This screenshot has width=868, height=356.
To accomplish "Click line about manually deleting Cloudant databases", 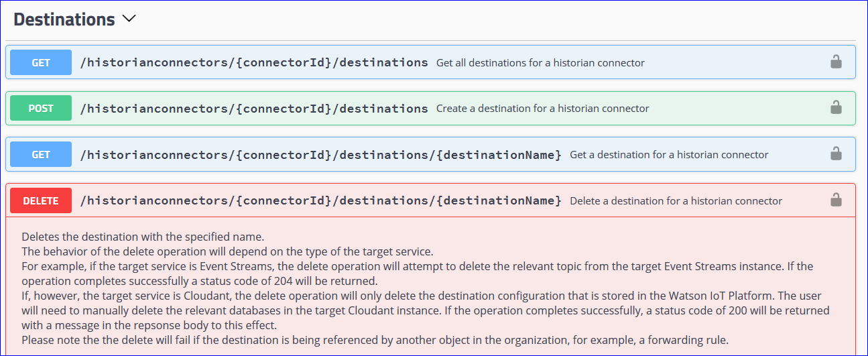I will [426, 310].
